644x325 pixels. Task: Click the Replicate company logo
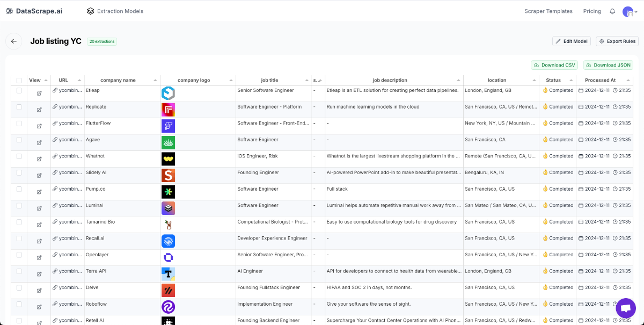169,110
